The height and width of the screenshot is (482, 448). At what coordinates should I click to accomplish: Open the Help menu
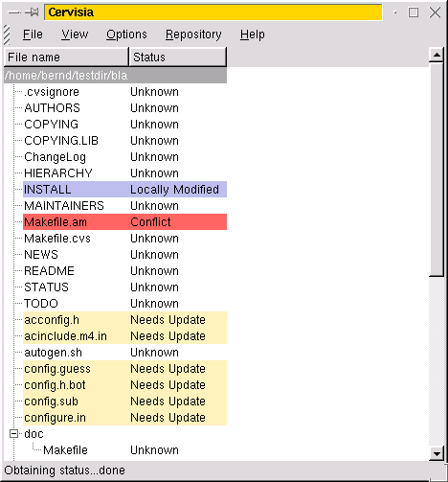tap(253, 34)
